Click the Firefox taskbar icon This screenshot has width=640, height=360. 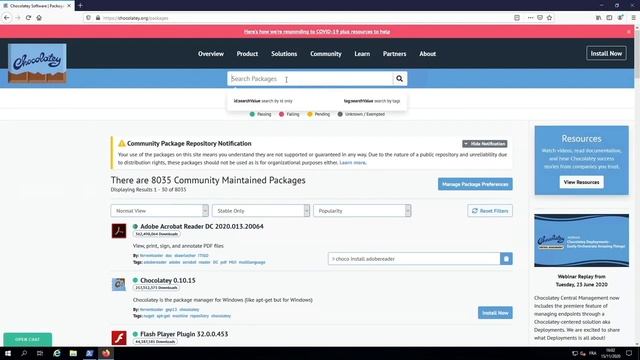(106, 353)
